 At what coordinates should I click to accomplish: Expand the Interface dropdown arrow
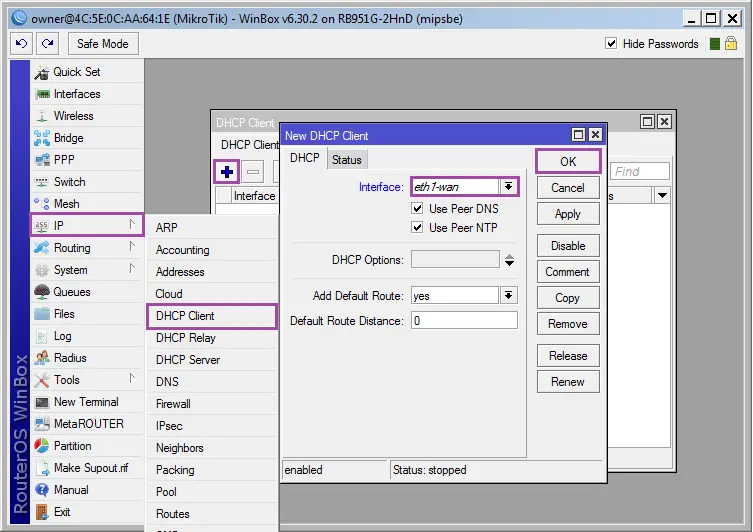(508, 187)
